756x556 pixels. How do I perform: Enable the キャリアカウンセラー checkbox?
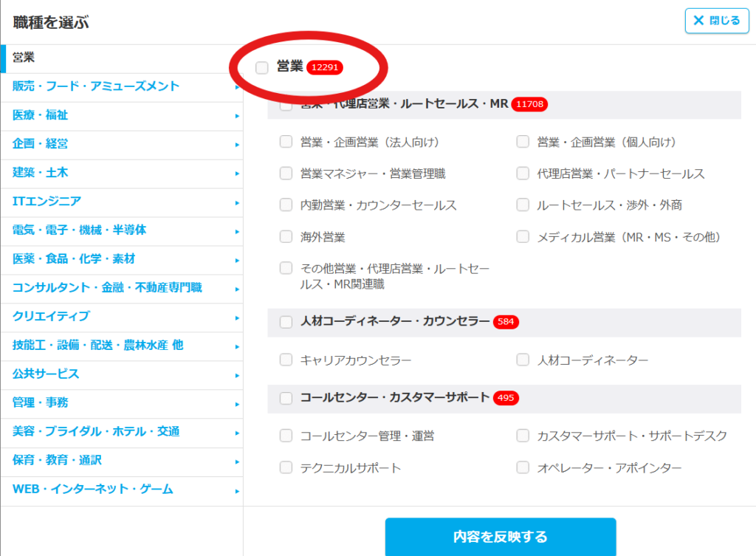click(x=286, y=360)
